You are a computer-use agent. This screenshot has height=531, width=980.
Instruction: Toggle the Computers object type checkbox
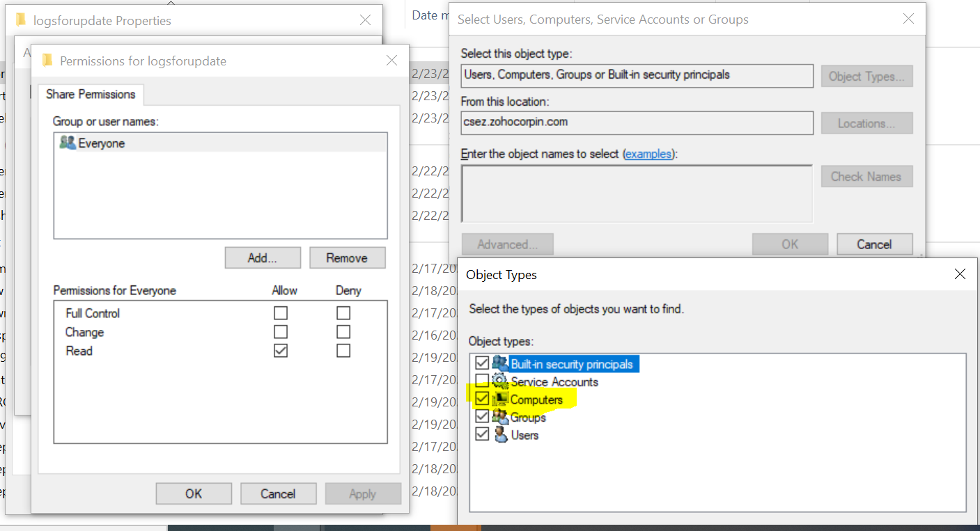pyautogui.click(x=482, y=399)
